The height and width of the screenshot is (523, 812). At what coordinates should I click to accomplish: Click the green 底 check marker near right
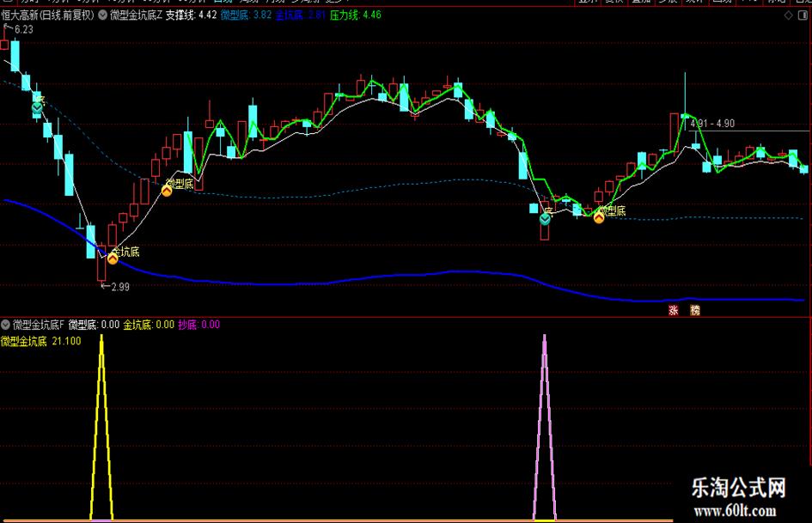(545, 219)
